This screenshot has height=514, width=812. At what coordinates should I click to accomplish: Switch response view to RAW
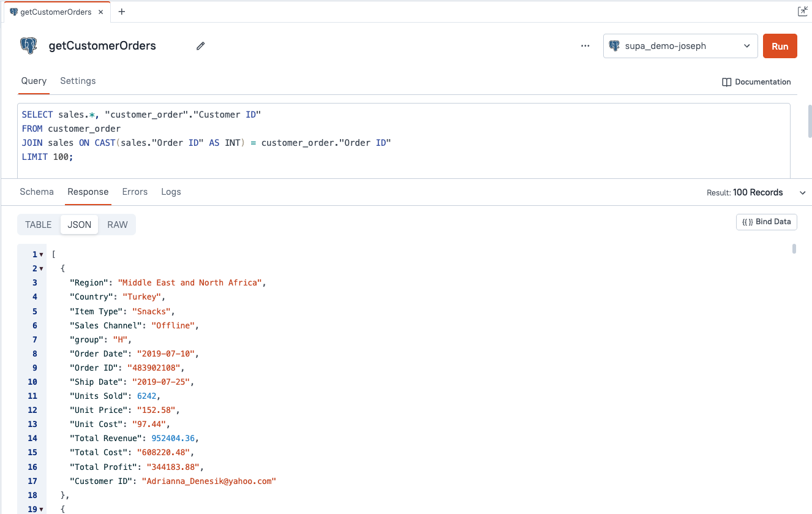click(x=116, y=224)
